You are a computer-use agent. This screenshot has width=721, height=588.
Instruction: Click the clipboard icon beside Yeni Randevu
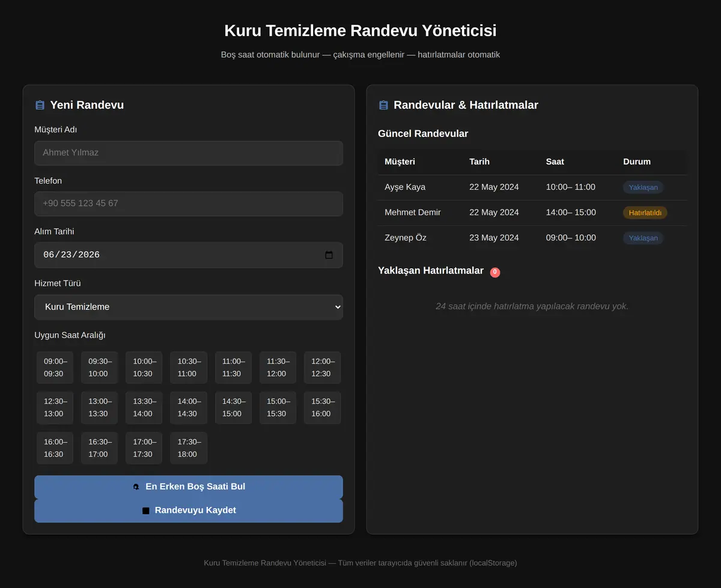[40, 105]
